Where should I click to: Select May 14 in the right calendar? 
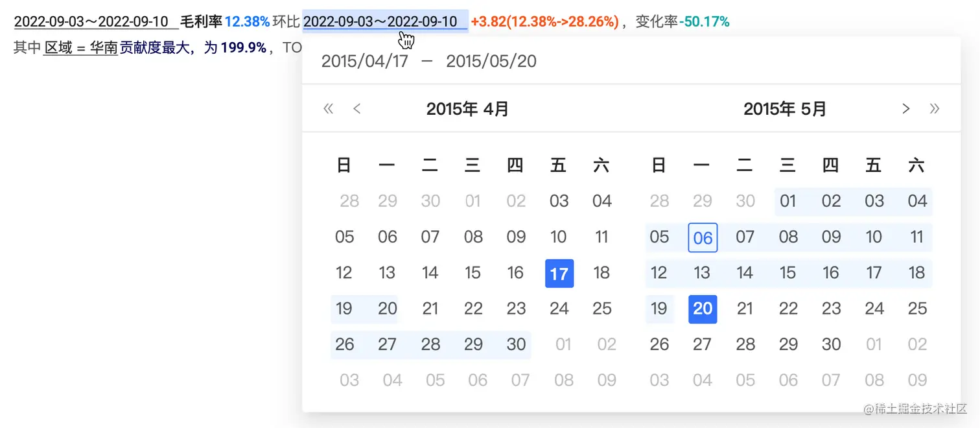tap(745, 274)
